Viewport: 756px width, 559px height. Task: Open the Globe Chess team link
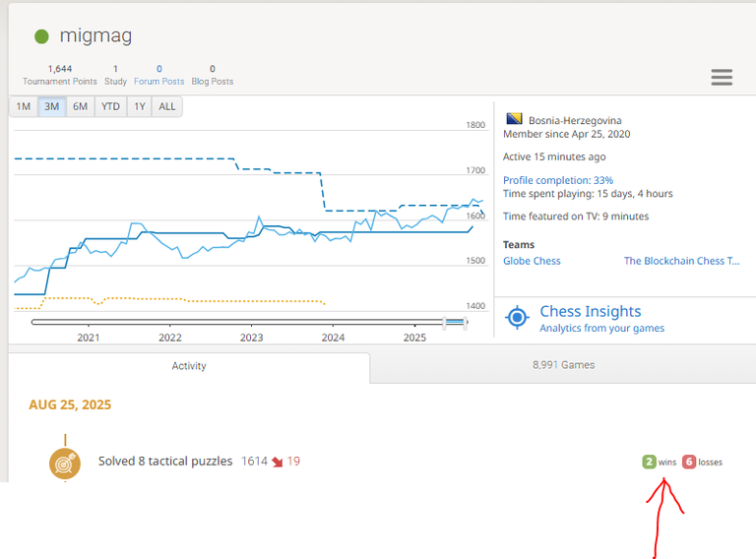click(x=532, y=261)
